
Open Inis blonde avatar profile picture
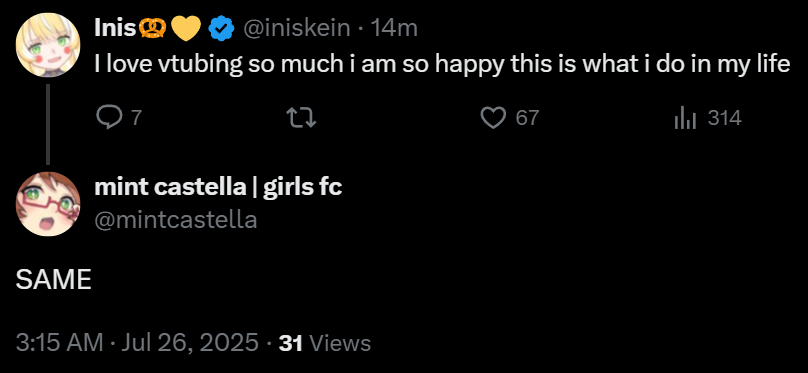(x=48, y=45)
